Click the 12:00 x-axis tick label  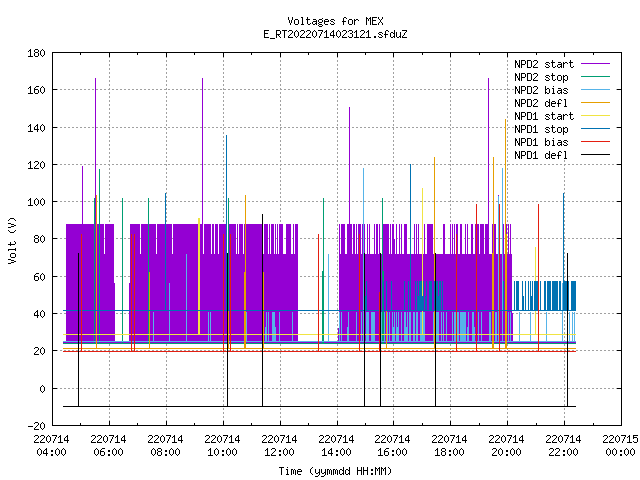(x=279, y=452)
